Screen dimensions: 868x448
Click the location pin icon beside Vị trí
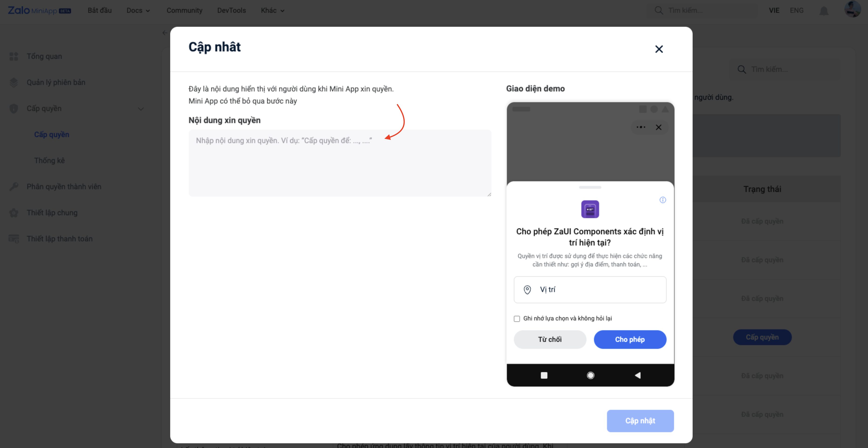click(527, 290)
